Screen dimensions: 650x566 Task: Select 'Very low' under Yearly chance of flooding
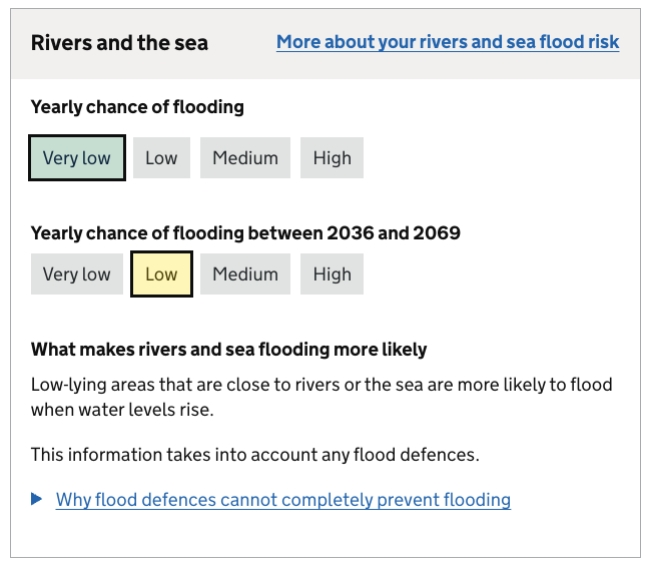click(77, 158)
